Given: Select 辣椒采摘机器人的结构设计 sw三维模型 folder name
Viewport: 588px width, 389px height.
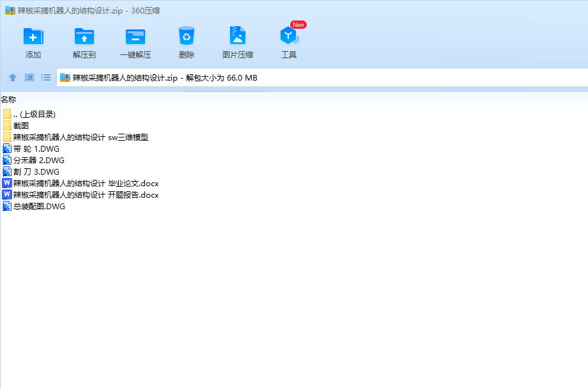Looking at the screenshot, I should point(81,138).
